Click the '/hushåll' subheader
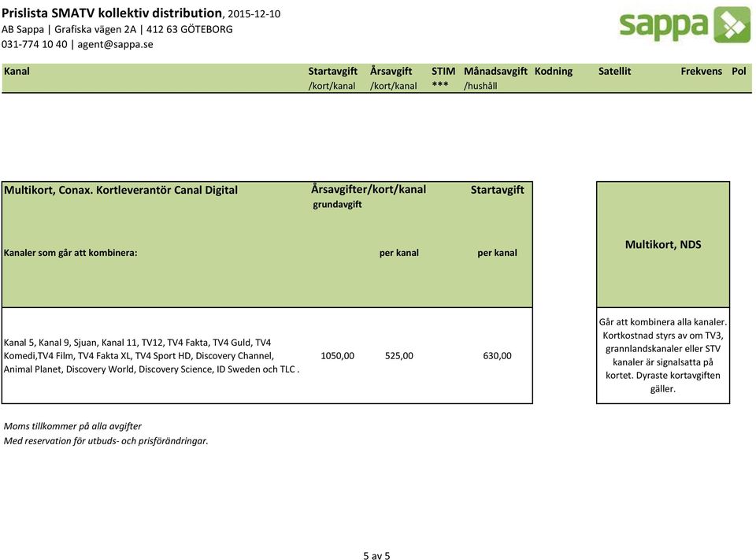756x560 pixels. 480,86
